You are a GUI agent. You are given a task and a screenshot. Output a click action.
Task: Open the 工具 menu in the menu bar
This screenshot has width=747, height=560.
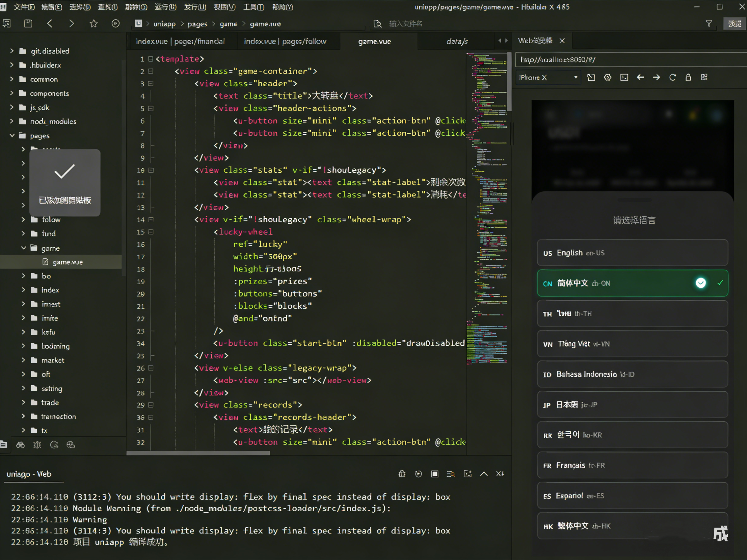[254, 7]
